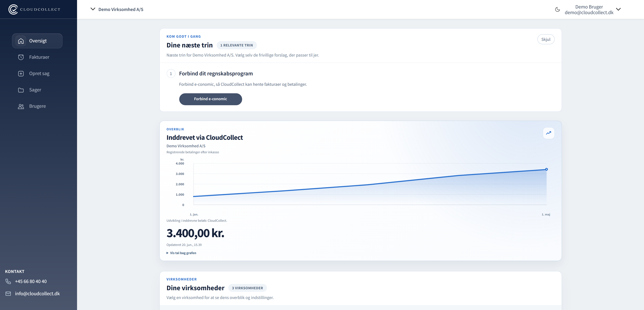Viewport: 644px width, 310px height.
Task: Click the Opret sag plus icon
Action: (21, 74)
